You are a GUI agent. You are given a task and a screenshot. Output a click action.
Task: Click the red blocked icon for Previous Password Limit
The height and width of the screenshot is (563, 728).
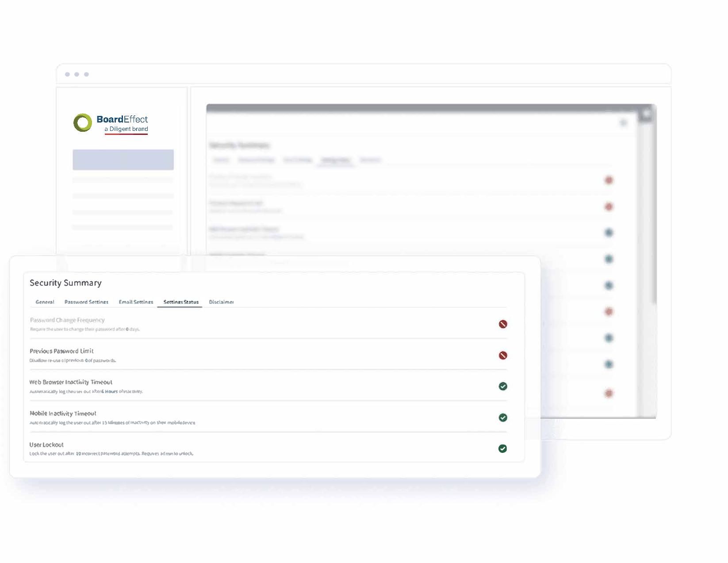point(503,356)
